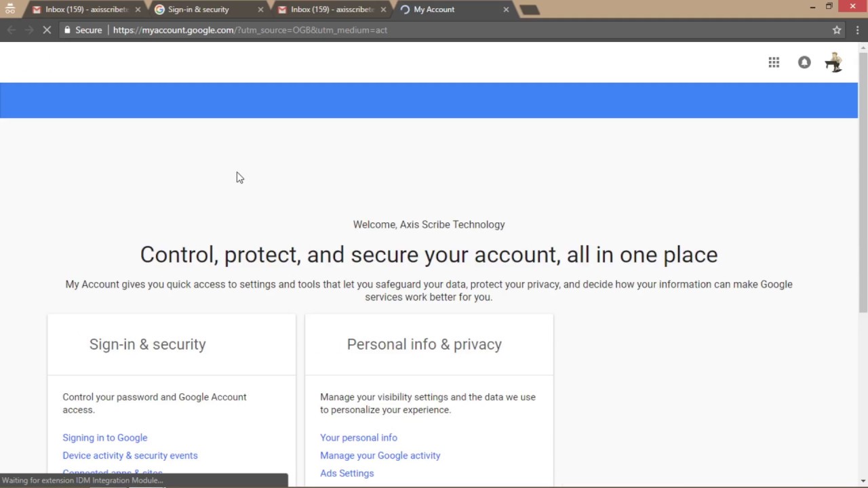Open the Google apps grid
The width and height of the screenshot is (868, 488).
(x=774, y=62)
